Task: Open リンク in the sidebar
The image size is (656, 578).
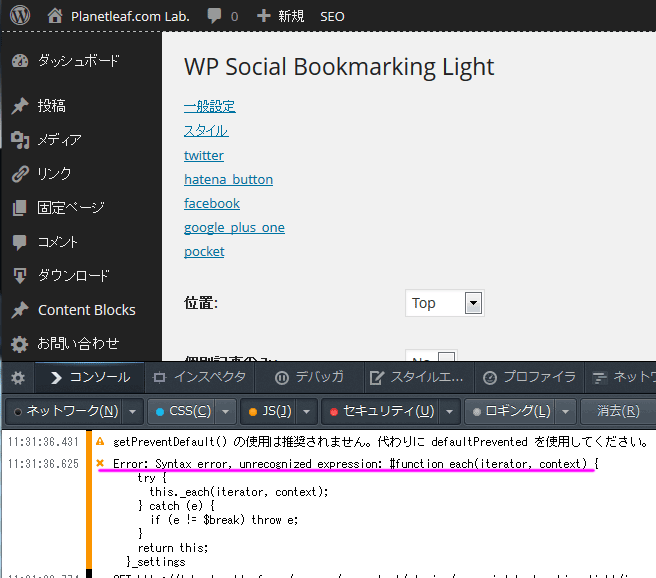Action: (54, 174)
